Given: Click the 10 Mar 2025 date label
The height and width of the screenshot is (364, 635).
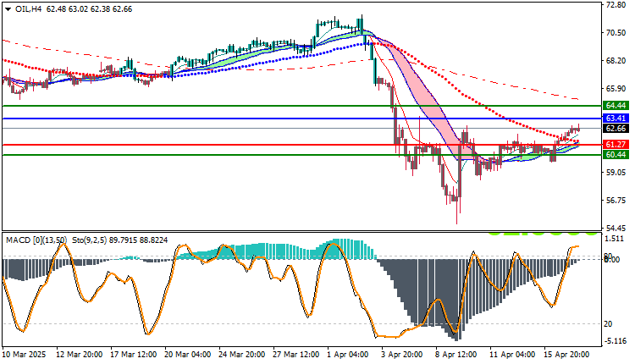Looking at the screenshot, I should tap(25, 355).
